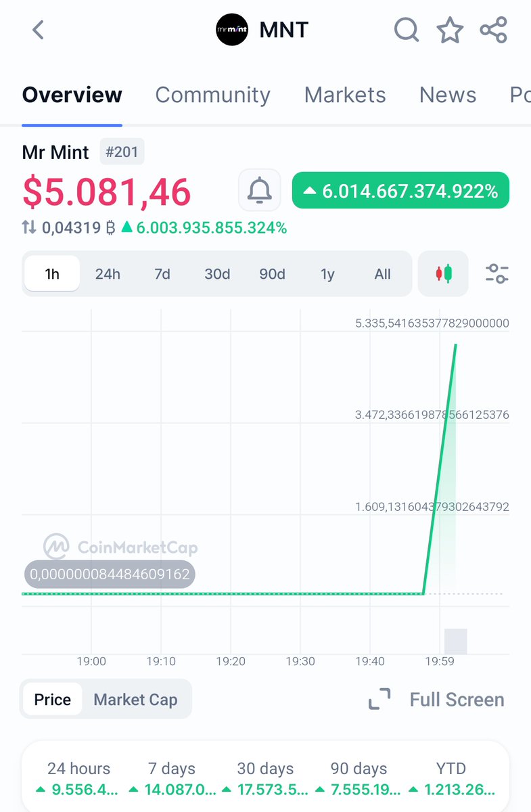Open search with magnifier icon
The width and height of the screenshot is (531, 812).
click(x=407, y=30)
